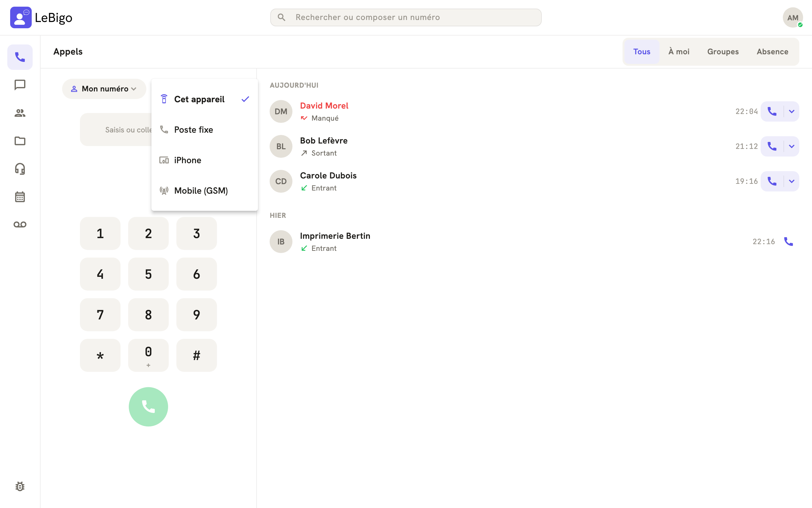Tap the dialpad hash key
Viewport: 812px width, 508px height.
[197, 355]
